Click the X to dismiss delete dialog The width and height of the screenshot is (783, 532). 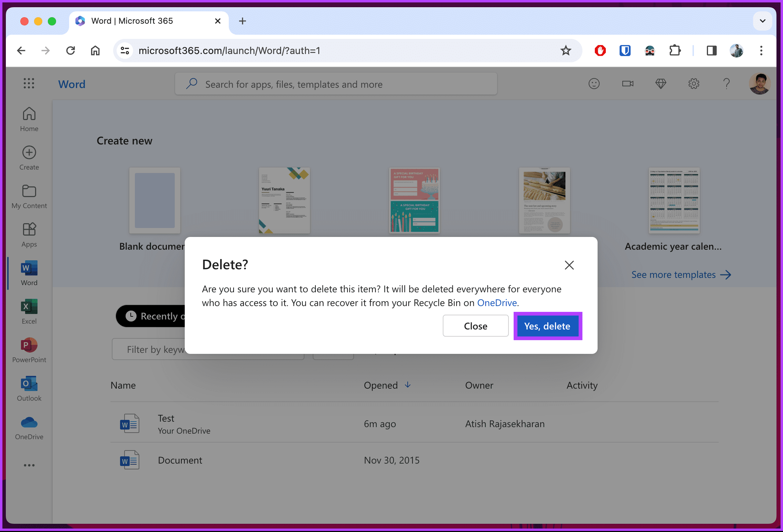click(569, 265)
